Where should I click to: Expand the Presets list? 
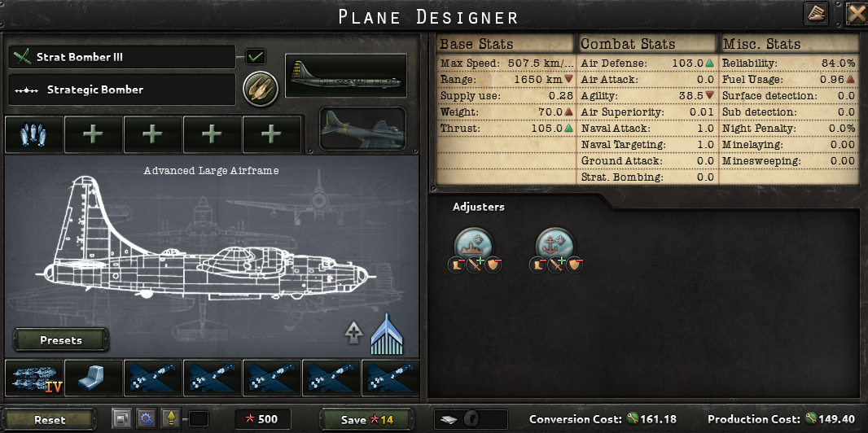[x=61, y=340]
